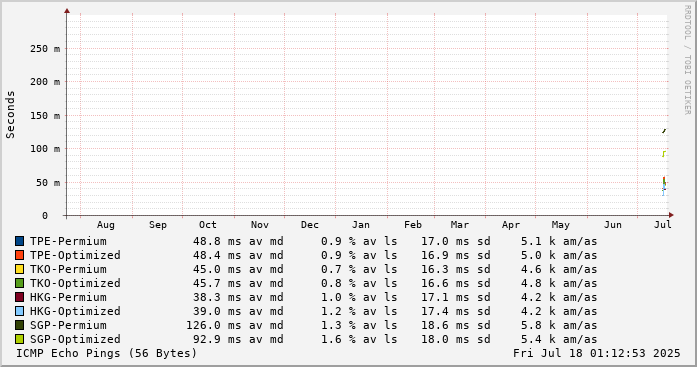This screenshot has height=367, width=697.
Task: Select the TPE-Permium legend label
Action: (68, 241)
